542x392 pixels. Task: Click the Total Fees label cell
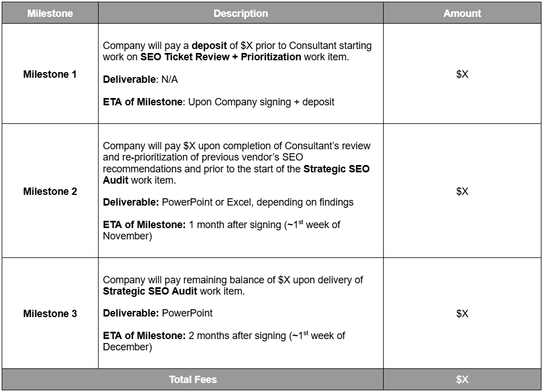pyautogui.click(x=193, y=380)
